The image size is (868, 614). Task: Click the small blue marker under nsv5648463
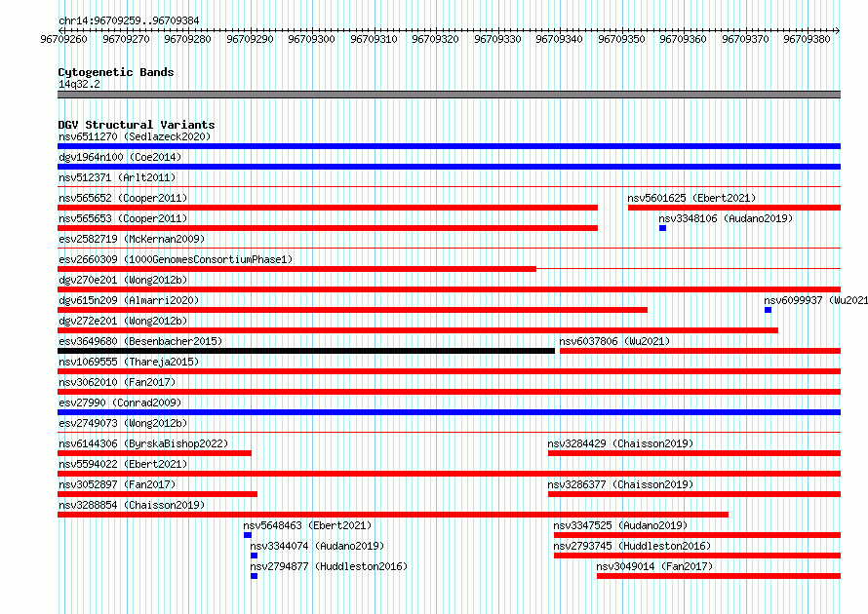click(x=248, y=535)
